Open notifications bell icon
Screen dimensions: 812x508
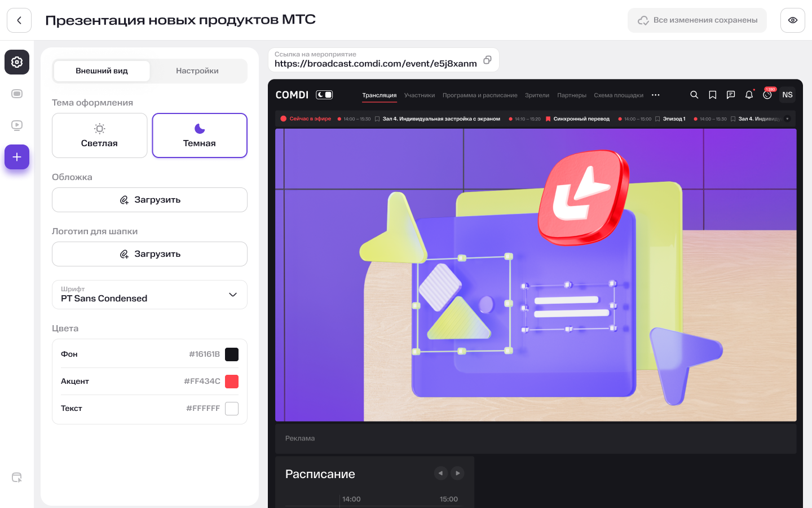[x=749, y=95]
